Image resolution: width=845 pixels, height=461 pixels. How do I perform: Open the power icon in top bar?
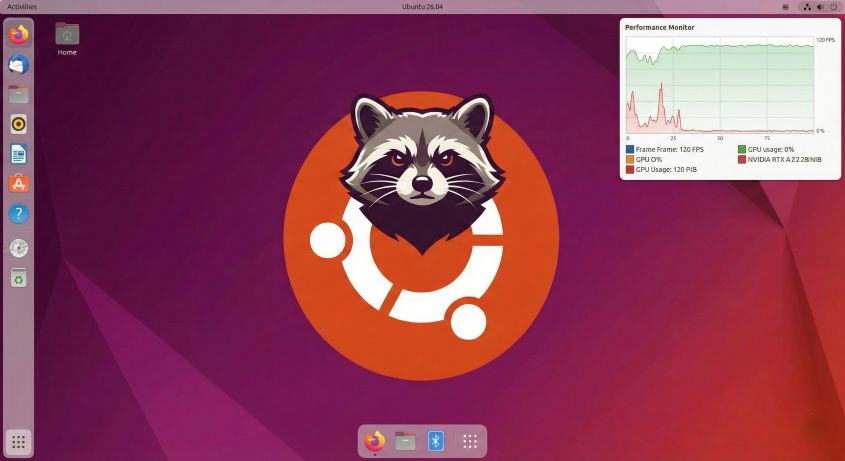833,7
